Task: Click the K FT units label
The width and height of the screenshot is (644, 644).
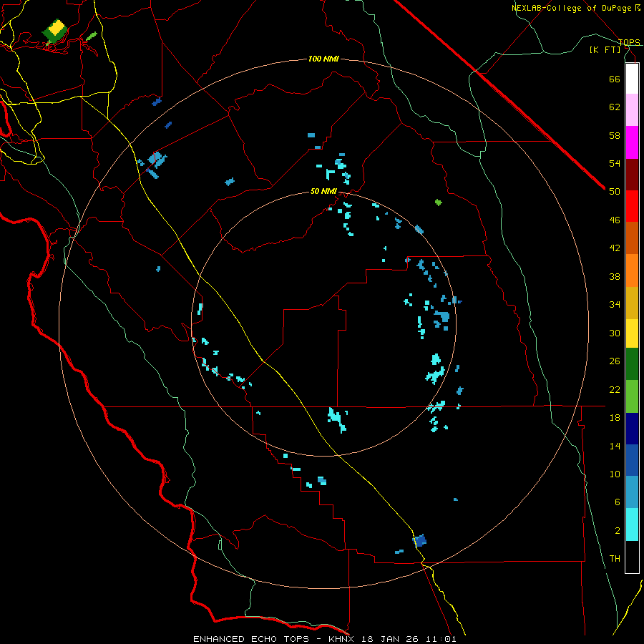Action: pyautogui.click(x=605, y=49)
